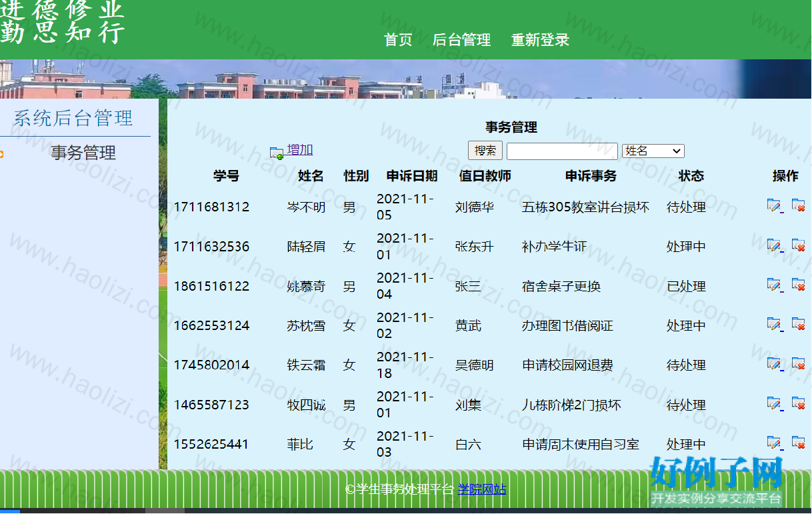Click teacher name 刘德华
The height and width of the screenshot is (514, 812).
(475, 207)
